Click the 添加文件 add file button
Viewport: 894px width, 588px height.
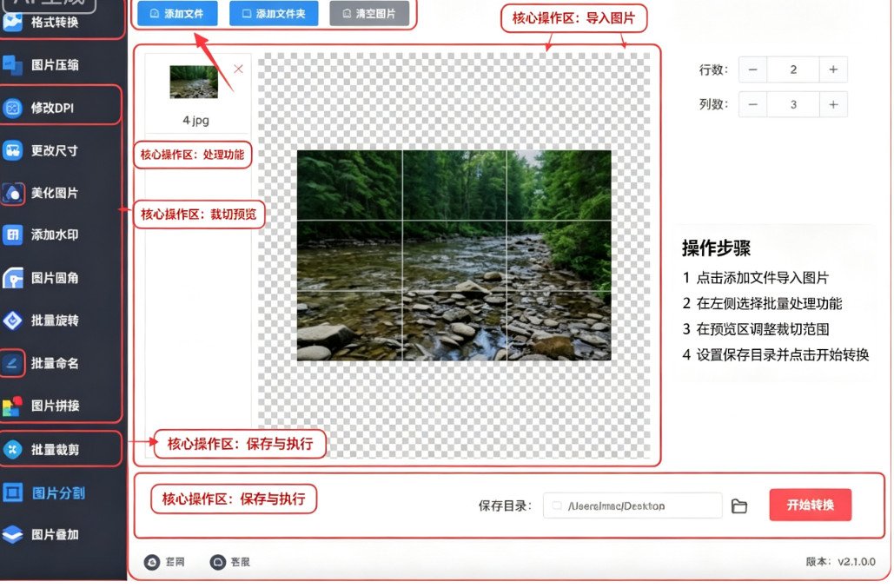pyautogui.click(x=177, y=14)
